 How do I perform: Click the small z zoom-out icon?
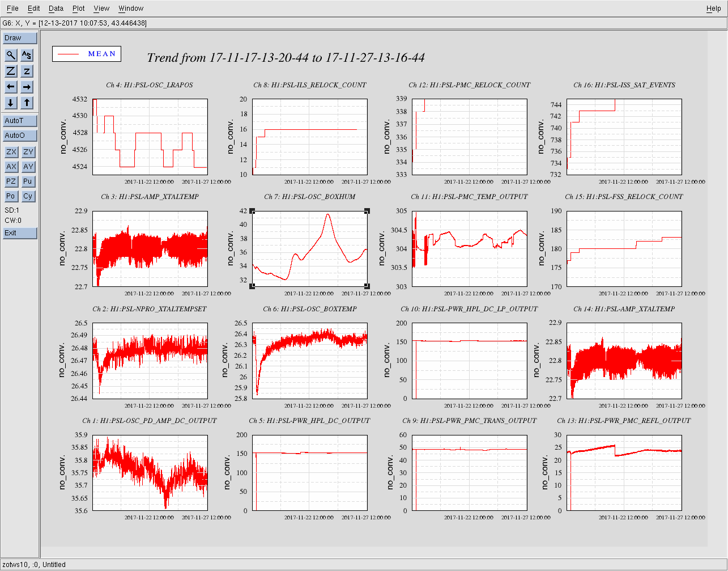[27, 71]
